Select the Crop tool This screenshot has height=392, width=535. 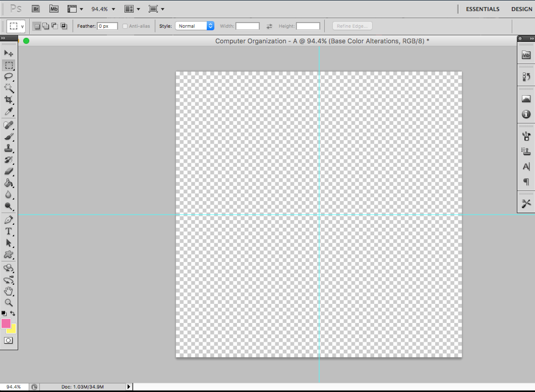tap(9, 100)
